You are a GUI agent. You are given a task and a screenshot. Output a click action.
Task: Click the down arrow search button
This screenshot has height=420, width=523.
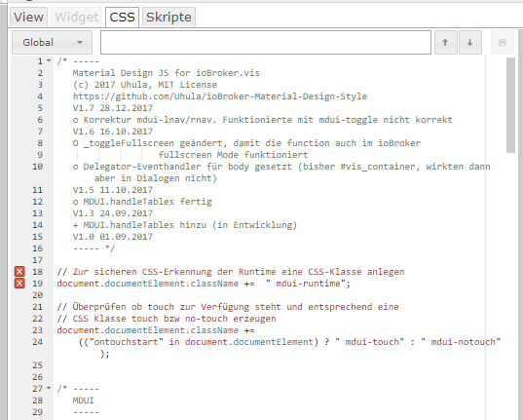470,43
